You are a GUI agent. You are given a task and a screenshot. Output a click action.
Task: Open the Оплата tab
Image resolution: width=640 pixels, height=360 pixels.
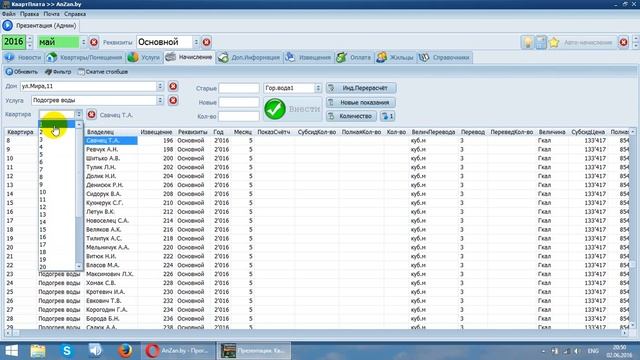click(x=354, y=58)
